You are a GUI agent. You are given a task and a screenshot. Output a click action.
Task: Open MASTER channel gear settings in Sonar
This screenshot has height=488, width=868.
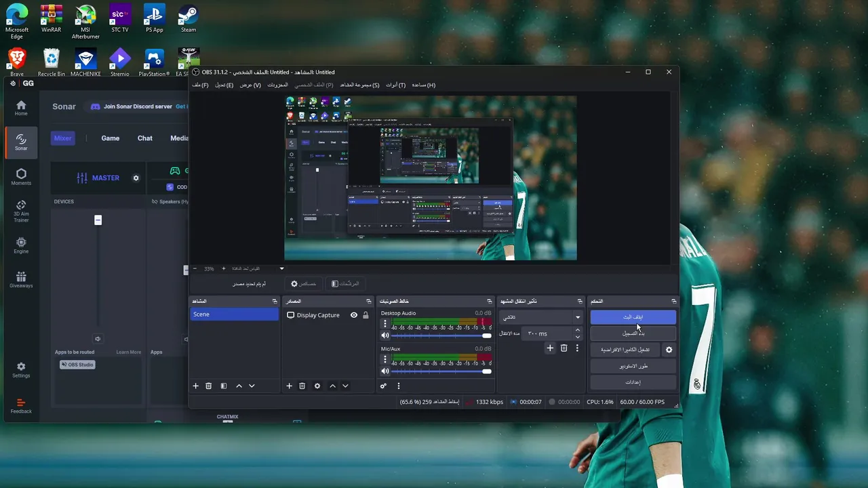[x=136, y=178]
